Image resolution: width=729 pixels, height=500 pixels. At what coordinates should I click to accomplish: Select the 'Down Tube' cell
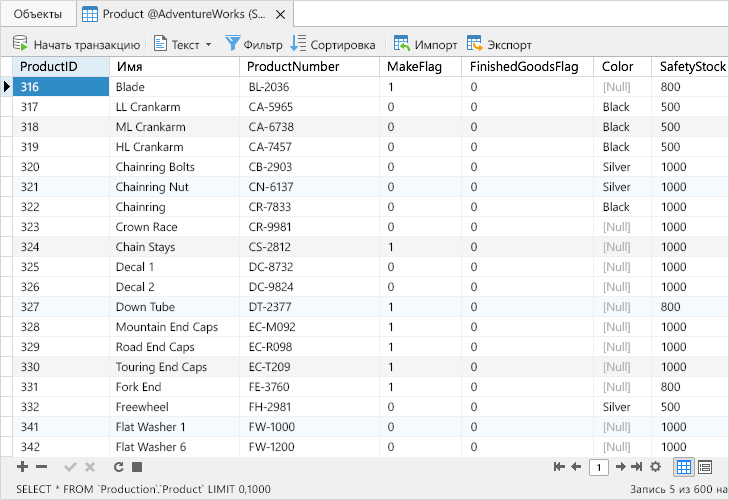[174, 307]
